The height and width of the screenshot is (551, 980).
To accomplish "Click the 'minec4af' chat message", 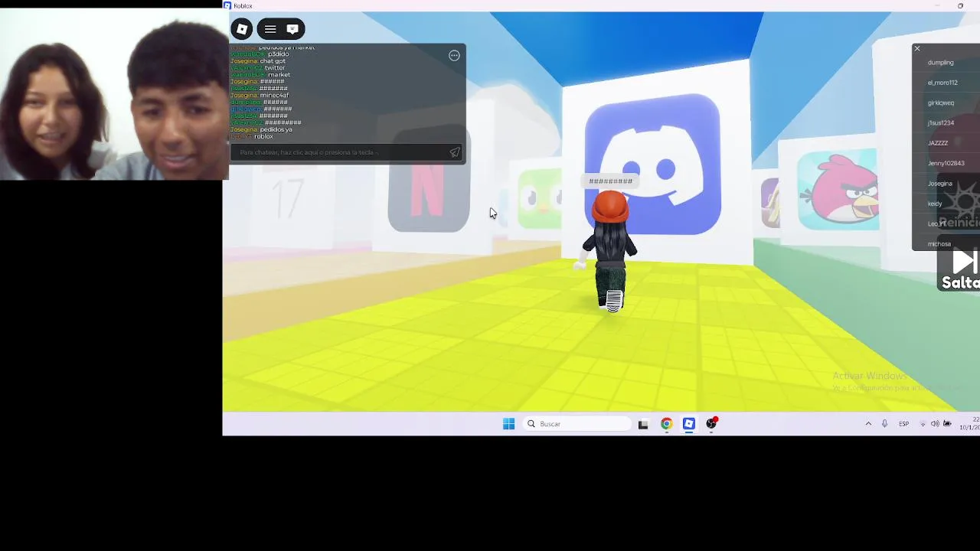I will click(274, 96).
